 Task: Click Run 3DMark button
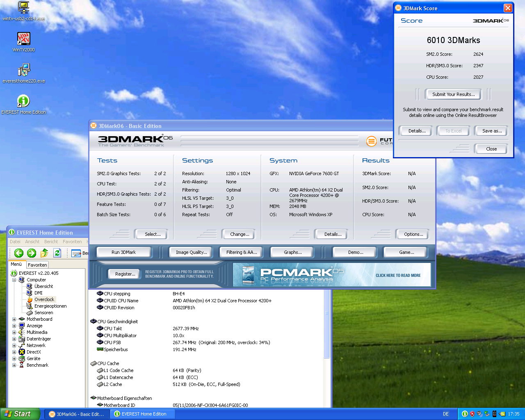[x=123, y=252]
